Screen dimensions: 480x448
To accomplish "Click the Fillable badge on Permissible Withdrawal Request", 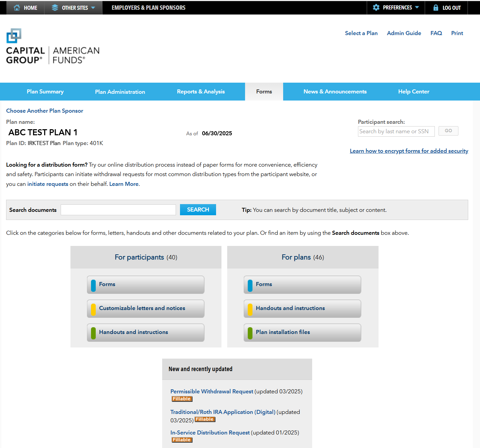I will coord(182,399).
